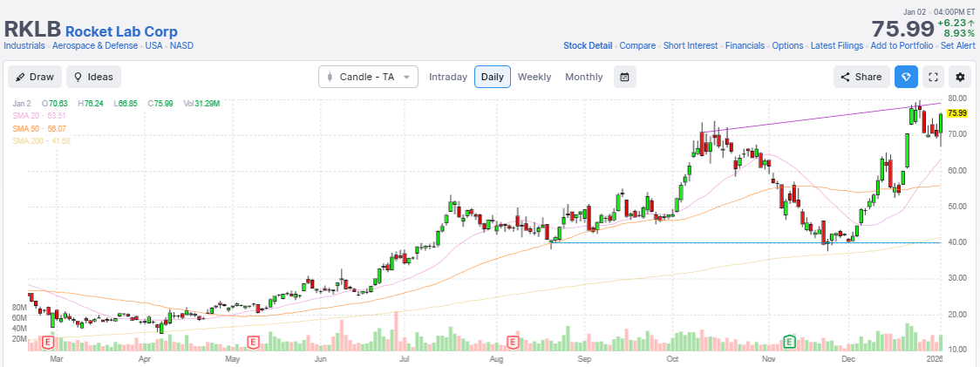The height and width of the screenshot is (367, 980).
Task: Click the SMA 50 legend label
Action: click(x=38, y=128)
